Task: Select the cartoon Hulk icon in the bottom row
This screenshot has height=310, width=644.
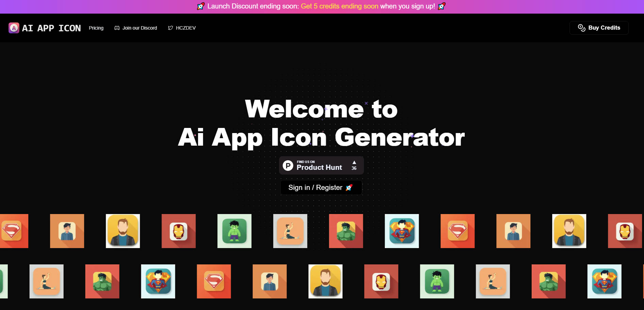Action: (437, 281)
